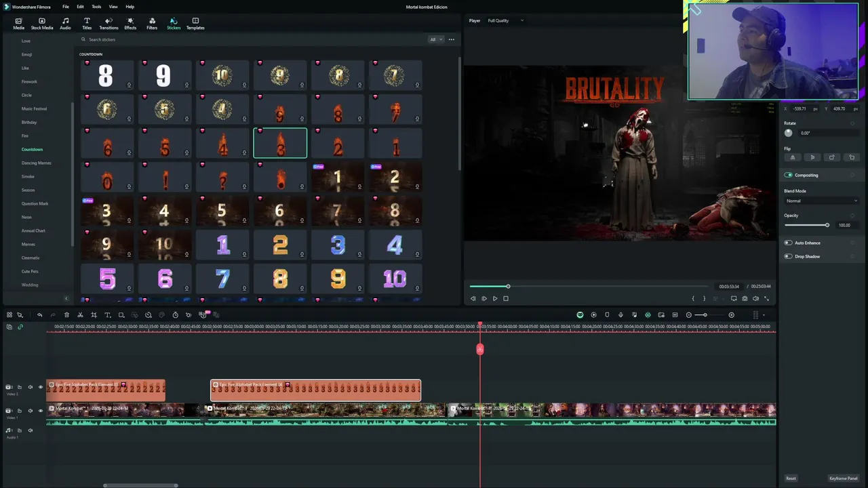868x488 pixels.
Task: Select the Question Mark category
Action: coord(35,203)
